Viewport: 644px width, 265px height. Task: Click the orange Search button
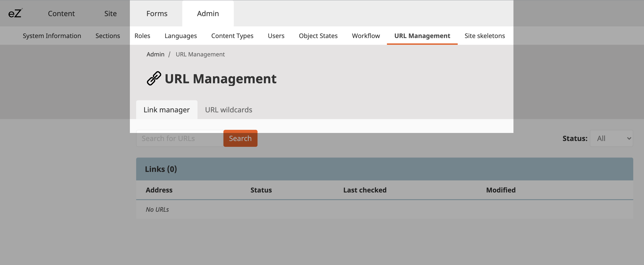240,138
